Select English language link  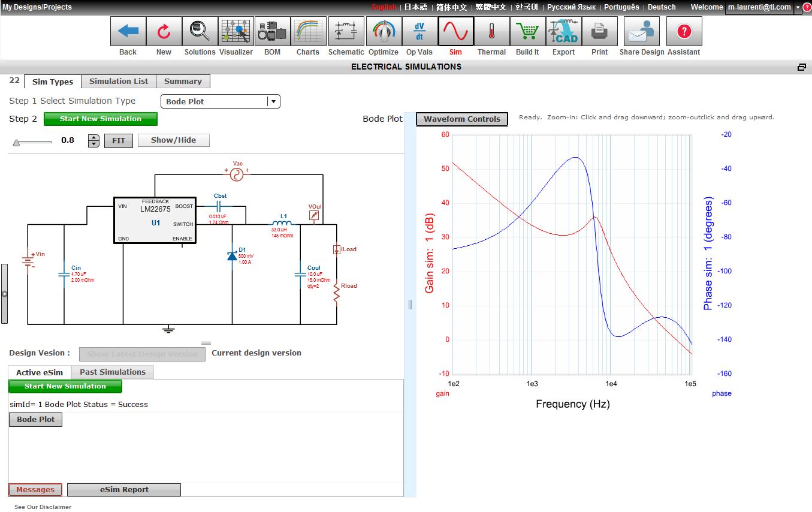[384, 7]
